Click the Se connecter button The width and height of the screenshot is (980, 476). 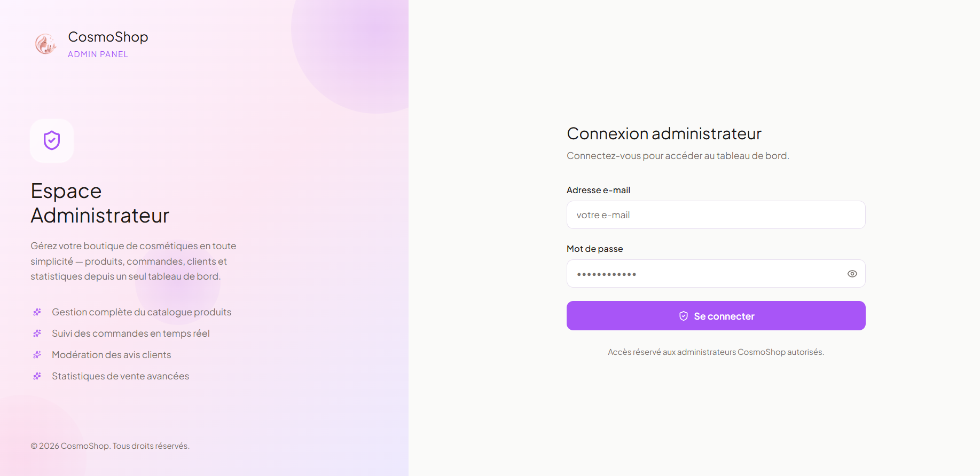[x=716, y=316]
